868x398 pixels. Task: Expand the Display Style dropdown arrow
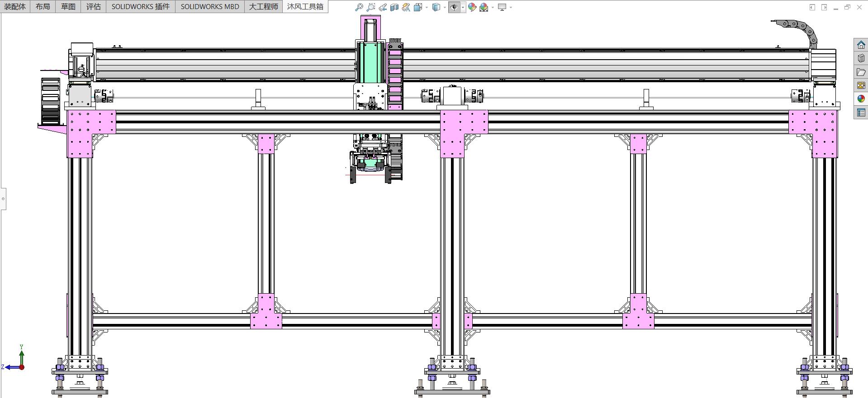click(x=445, y=7)
